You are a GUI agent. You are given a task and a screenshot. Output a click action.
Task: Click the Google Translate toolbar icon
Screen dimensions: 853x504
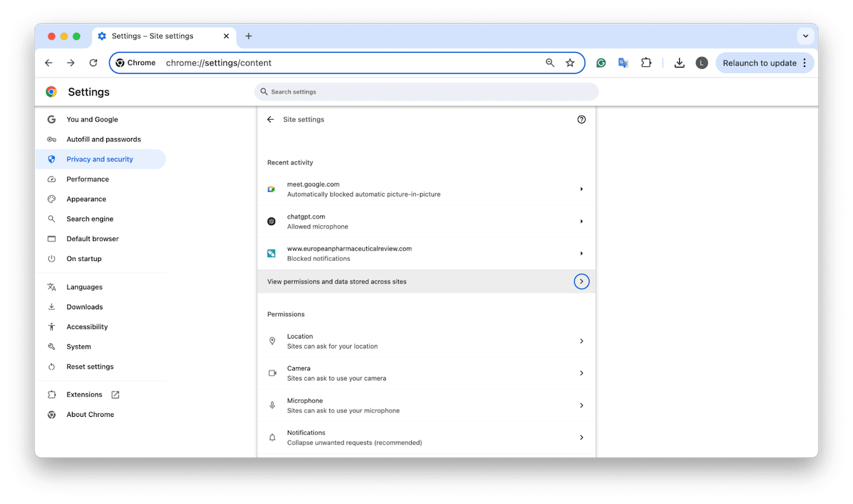tap(623, 62)
